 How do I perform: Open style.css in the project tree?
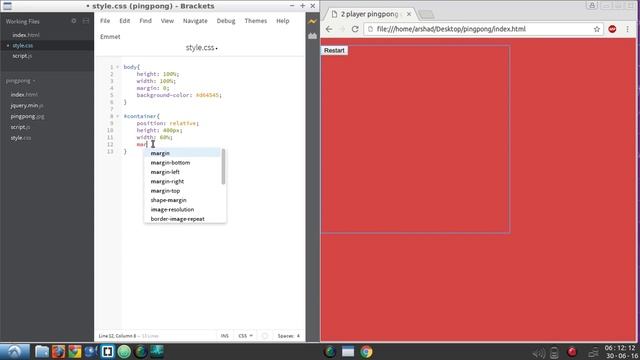pyautogui.click(x=21, y=138)
